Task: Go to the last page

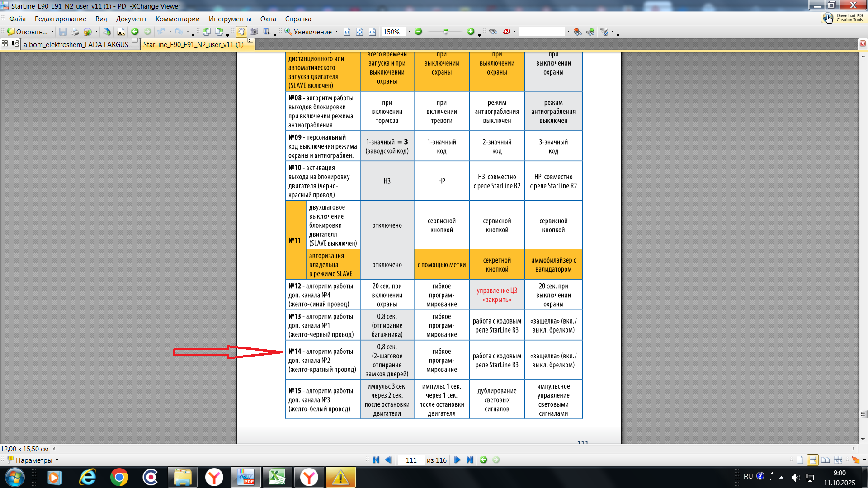Action: pos(470,460)
